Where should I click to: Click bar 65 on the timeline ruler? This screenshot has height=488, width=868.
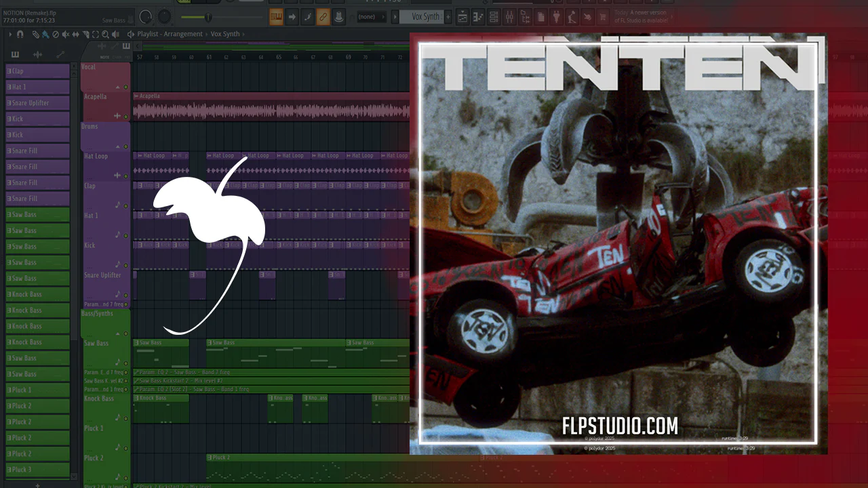point(278,58)
